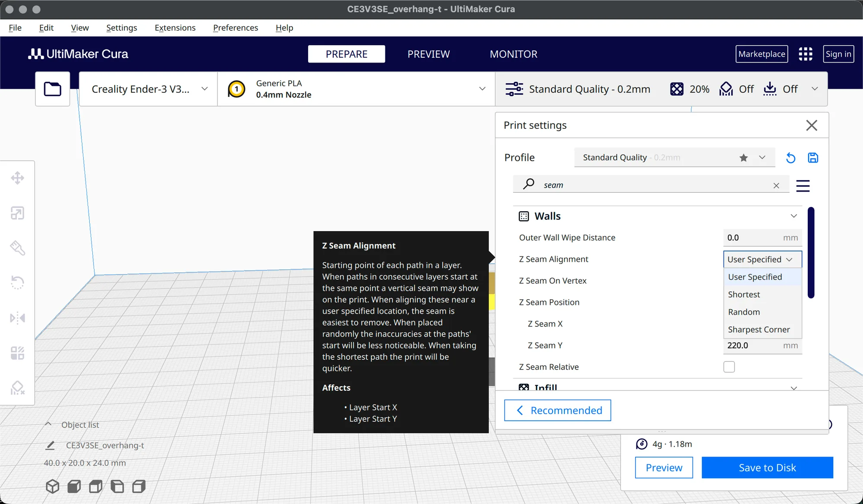Screen dimensions: 863x504
Task: Click Save to Disk
Action: [767, 467]
